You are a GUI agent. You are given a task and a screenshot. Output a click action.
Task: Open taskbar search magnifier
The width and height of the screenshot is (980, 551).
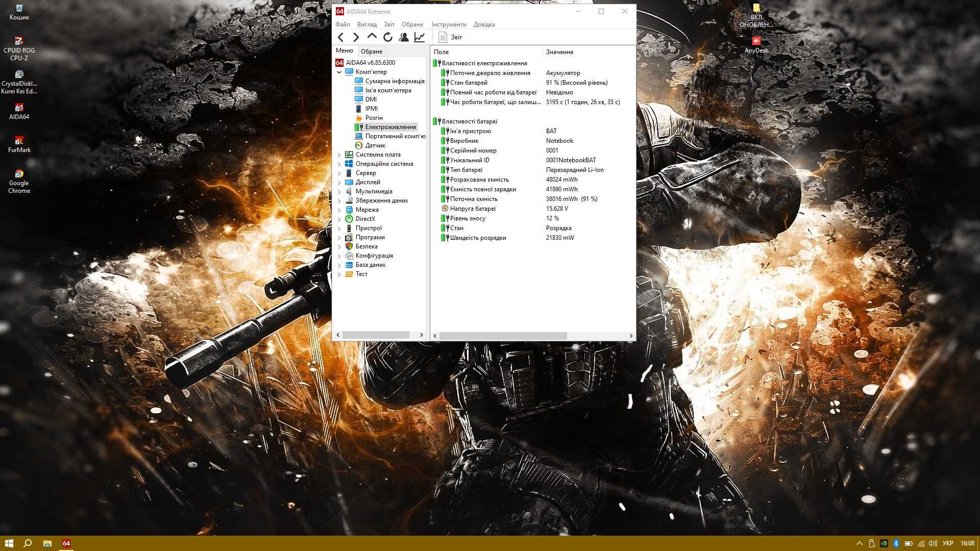pyautogui.click(x=28, y=543)
